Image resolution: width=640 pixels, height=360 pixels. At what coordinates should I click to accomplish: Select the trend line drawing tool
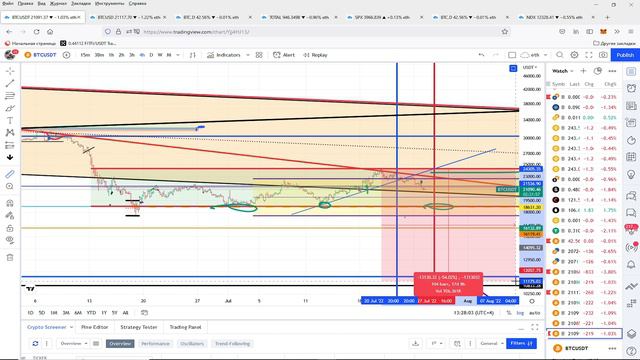click(x=10, y=83)
